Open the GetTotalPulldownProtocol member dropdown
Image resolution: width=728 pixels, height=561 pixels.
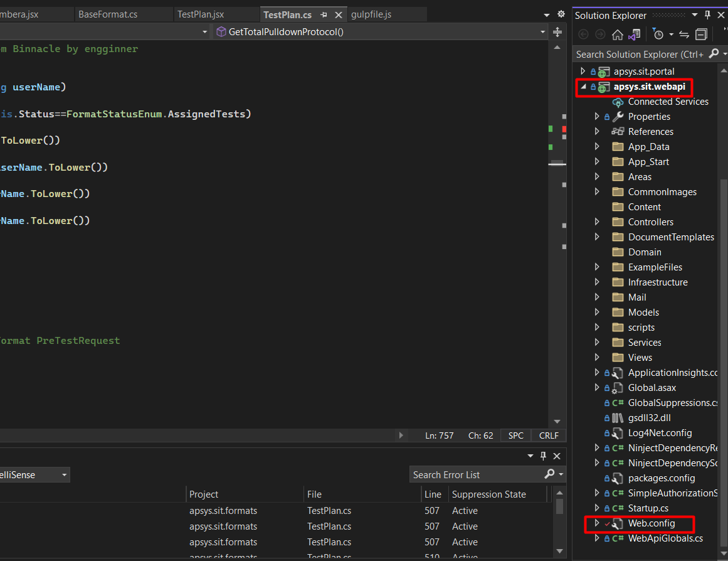tap(543, 32)
